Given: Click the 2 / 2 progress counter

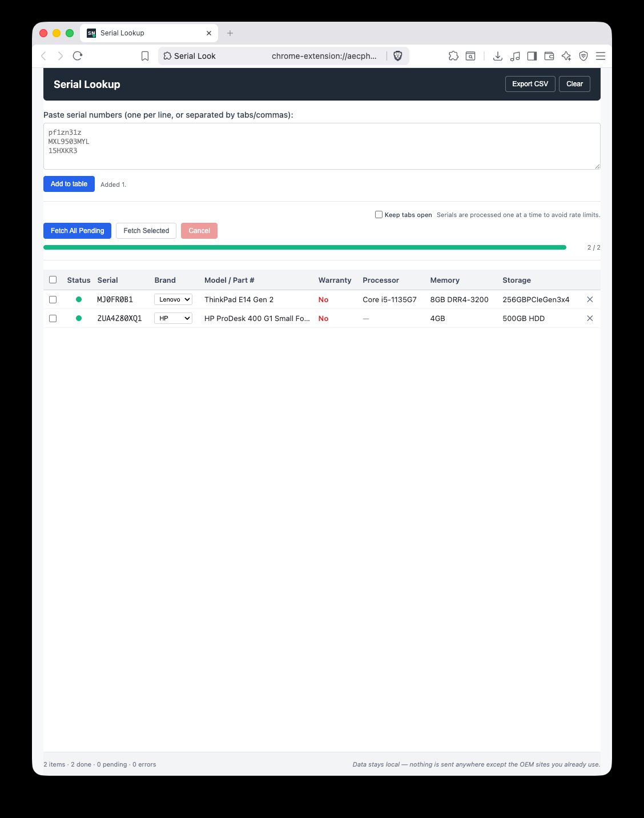Looking at the screenshot, I should click(594, 247).
